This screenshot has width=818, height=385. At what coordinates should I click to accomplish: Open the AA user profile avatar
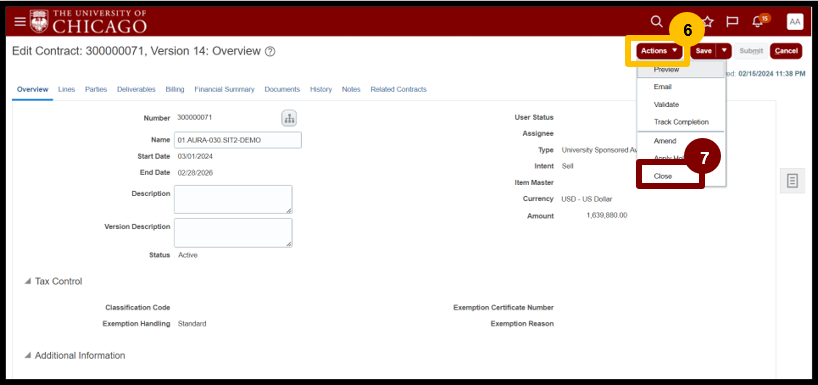pos(795,21)
